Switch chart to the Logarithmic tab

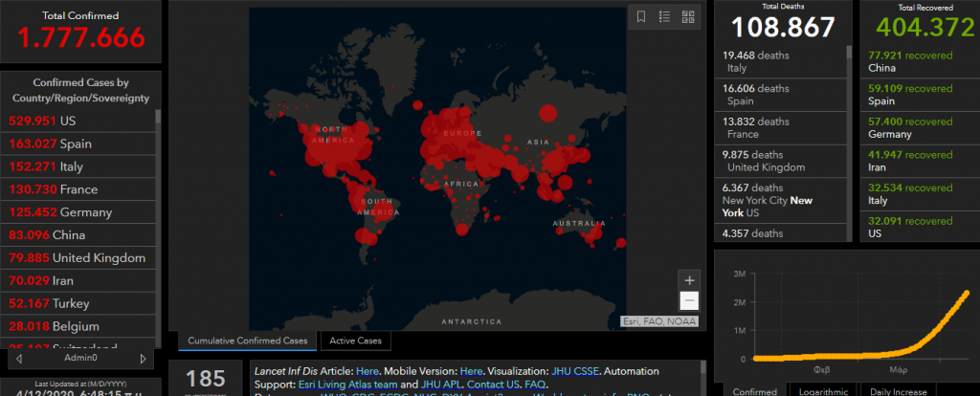click(823, 390)
